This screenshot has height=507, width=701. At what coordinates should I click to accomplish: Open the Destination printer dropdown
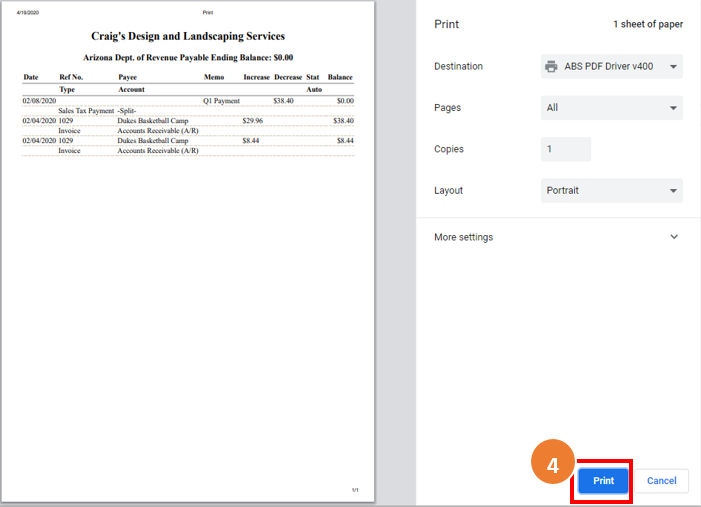[612, 66]
